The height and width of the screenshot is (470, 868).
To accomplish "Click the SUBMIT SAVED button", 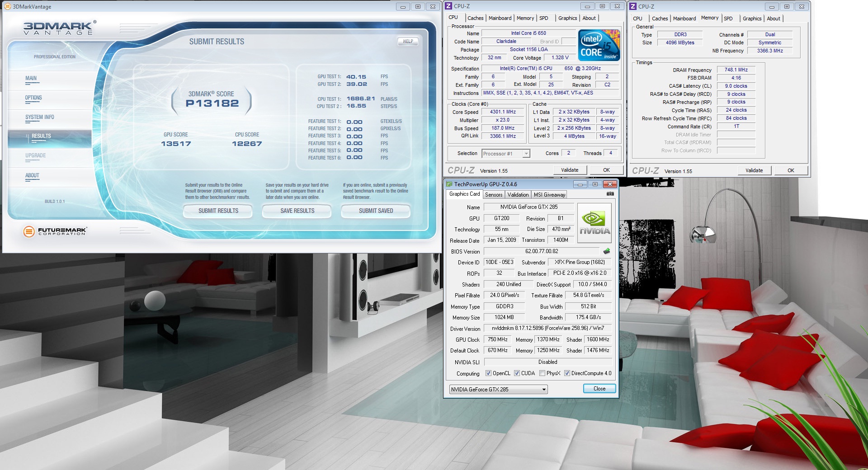I will coord(376,211).
